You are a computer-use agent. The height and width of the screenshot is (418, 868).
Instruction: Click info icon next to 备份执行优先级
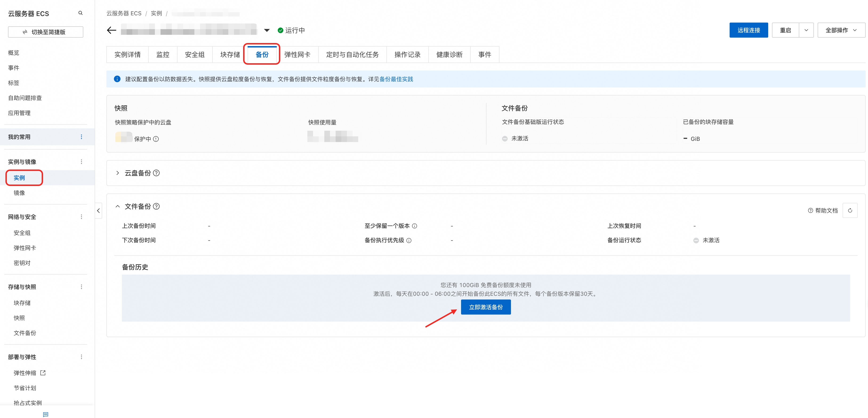coord(409,240)
